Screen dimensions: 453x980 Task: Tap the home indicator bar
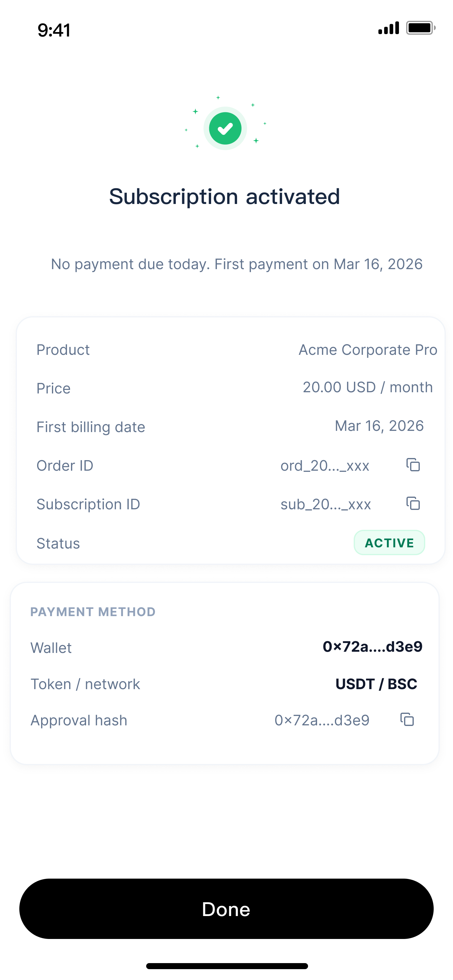(x=227, y=966)
